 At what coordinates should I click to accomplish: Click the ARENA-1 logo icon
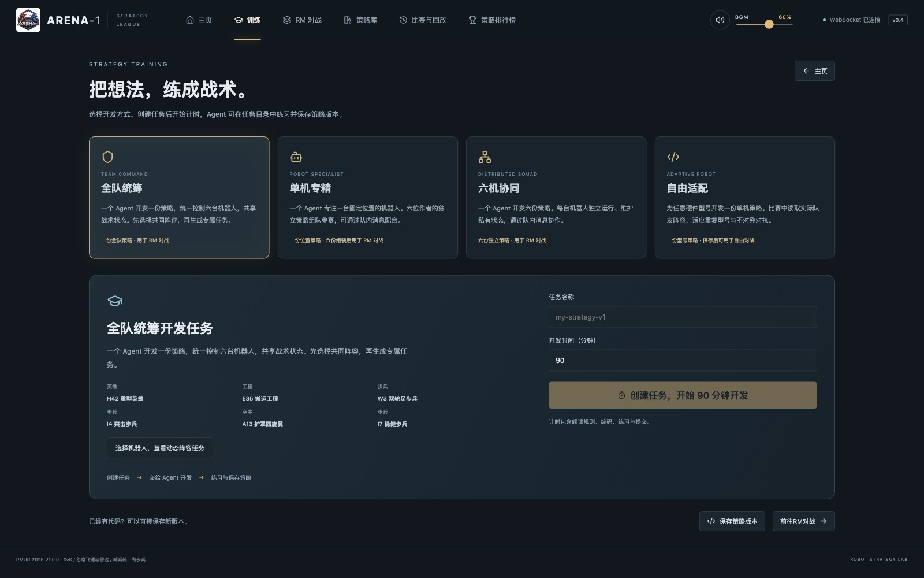[28, 20]
